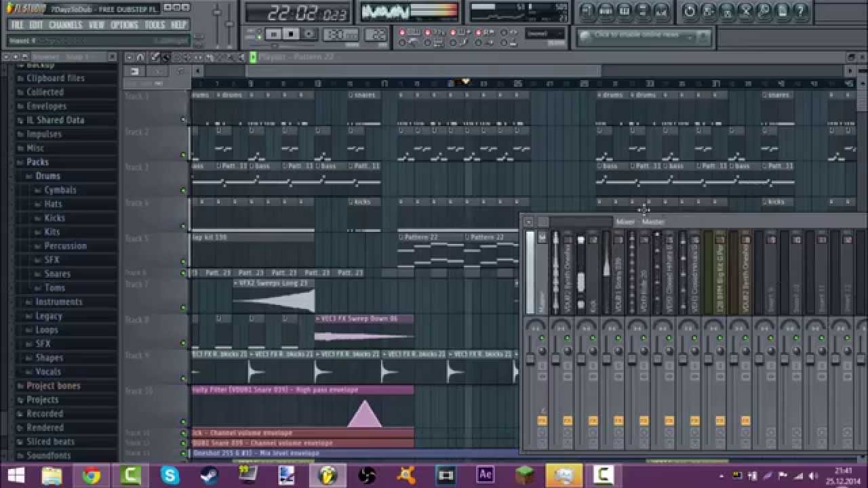Screen dimensions: 868x488
Task: Open the (none) selector dropdown in the recording panel
Action: (x=545, y=33)
